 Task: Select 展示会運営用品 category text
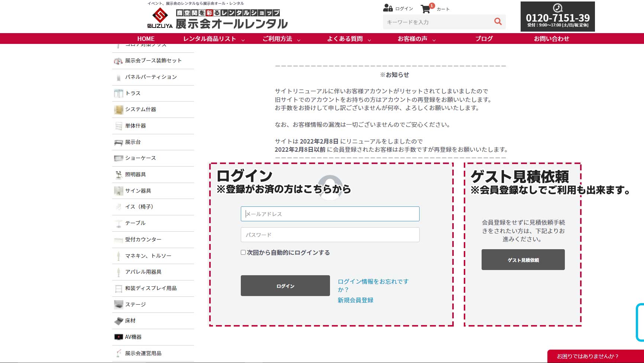[x=143, y=353]
